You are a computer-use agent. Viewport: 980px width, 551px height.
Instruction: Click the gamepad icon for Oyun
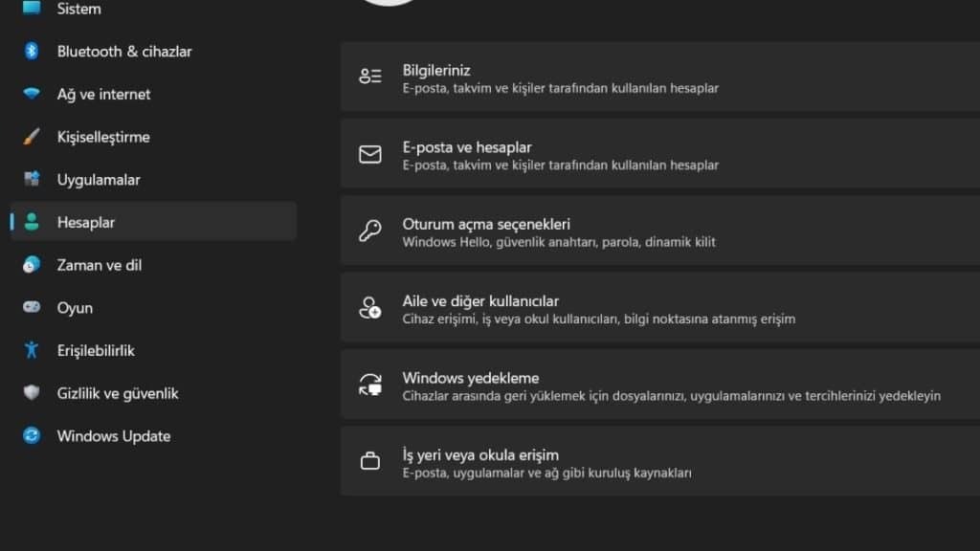tap(32, 307)
